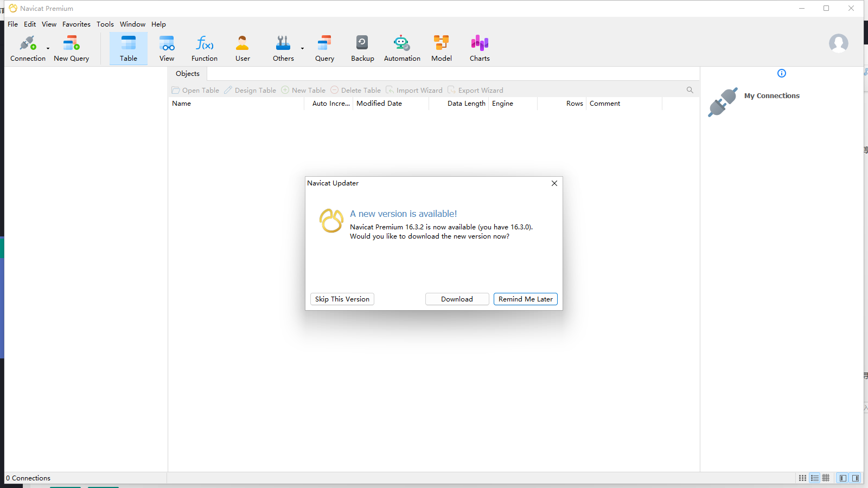Open the Others toolbar icon
This screenshot has height=488, width=868.
[x=283, y=48]
